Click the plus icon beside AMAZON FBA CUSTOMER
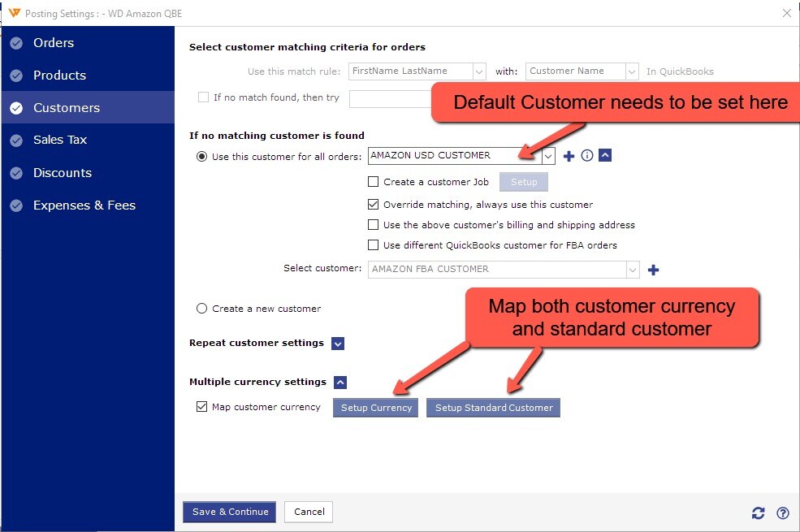Viewport: 800px width, 532px height. tap(653, 270)
